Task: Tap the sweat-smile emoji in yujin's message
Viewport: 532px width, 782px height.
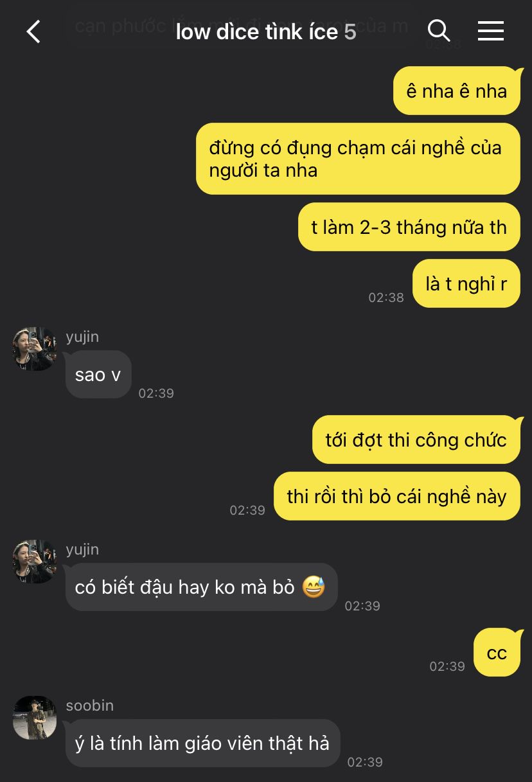Action: pyautogui.click(x=314, y=587)
